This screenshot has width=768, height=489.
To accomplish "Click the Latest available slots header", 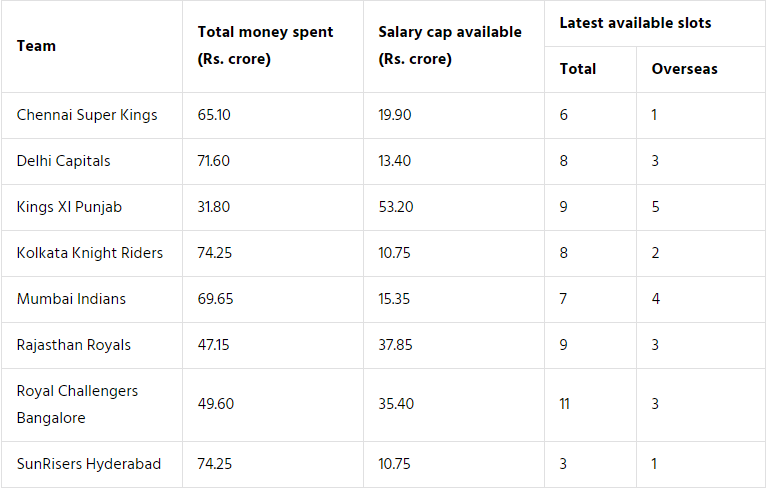I will 636,22.
